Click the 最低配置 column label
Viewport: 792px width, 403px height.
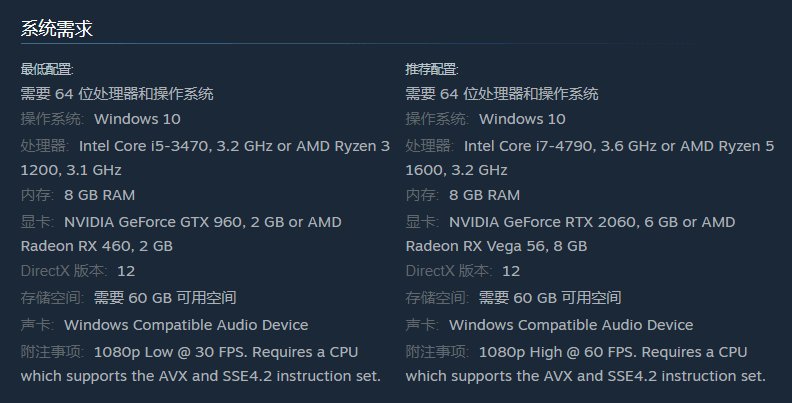(x=47, y=69)
